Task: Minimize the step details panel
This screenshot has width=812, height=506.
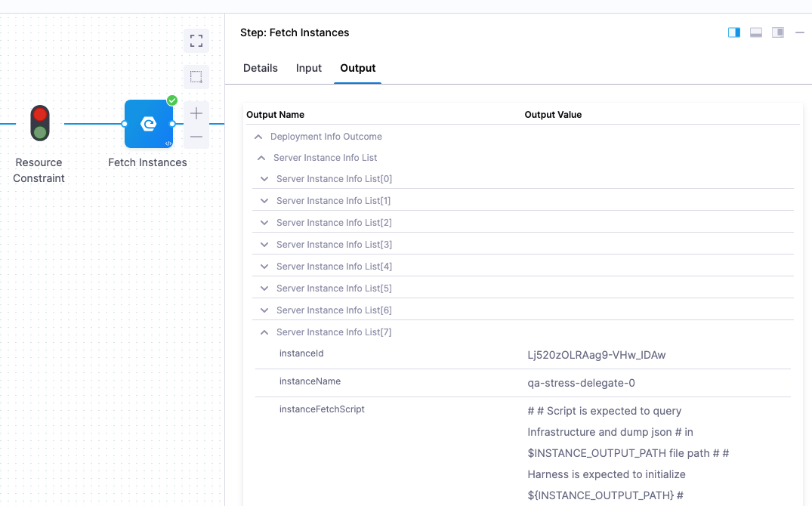Action: (800, 32)
